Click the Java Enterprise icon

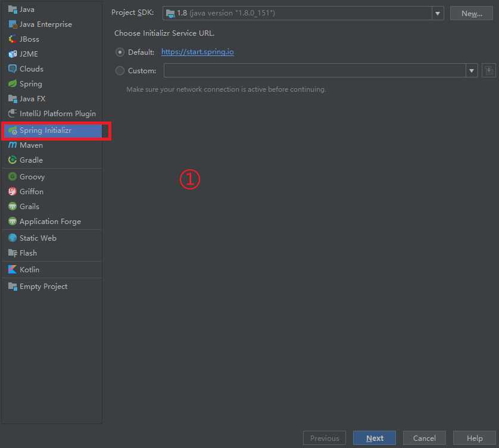click(13, 24)
